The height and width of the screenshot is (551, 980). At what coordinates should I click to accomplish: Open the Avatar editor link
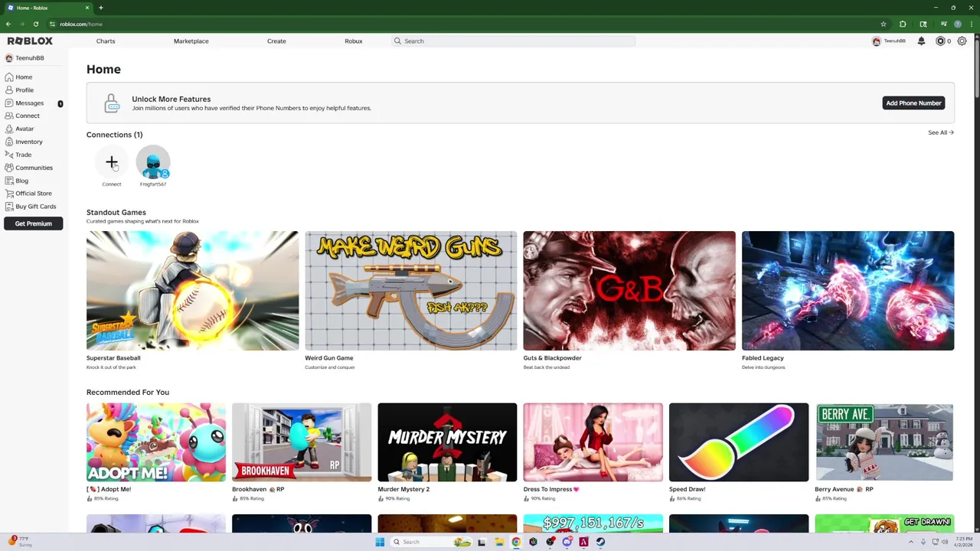tap(19, 129)
